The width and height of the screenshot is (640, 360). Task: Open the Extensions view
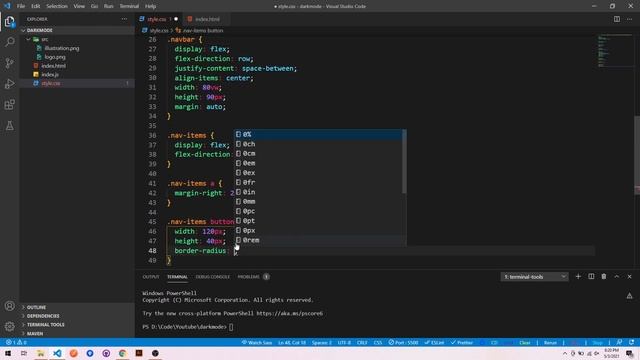pyautogui.click(x=9, y=104)
